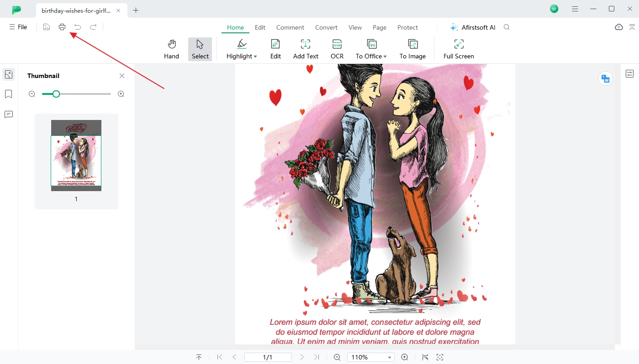
Task: Go to the previous page
Action: point(234,357)
